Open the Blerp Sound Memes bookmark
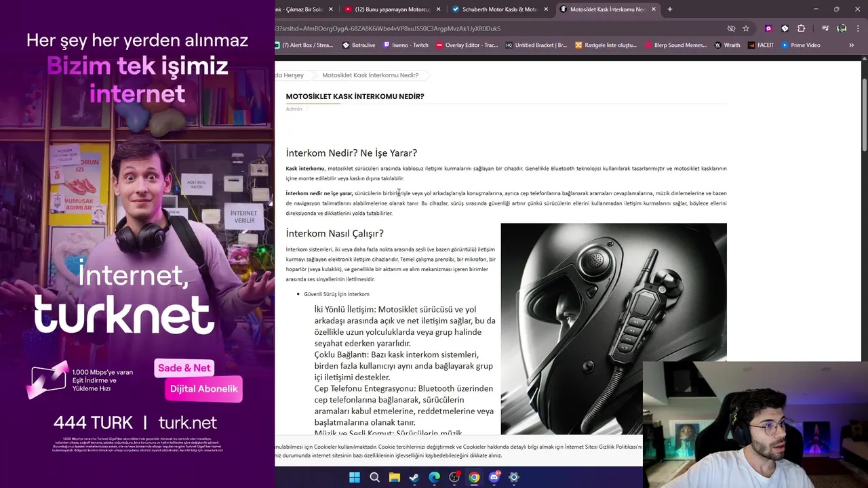 pyautogui.click(x=676, y=45)
